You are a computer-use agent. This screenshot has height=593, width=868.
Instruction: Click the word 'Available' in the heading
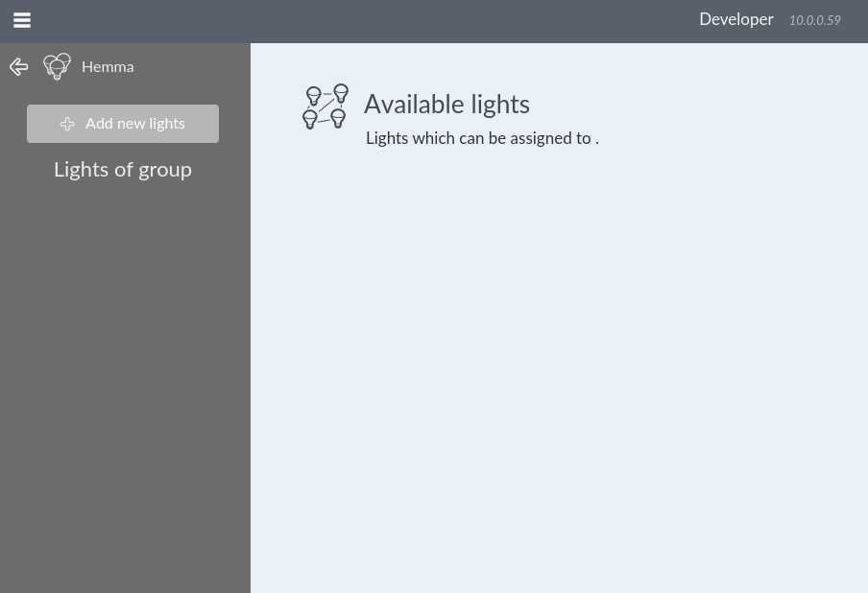[x=411, y=105]
